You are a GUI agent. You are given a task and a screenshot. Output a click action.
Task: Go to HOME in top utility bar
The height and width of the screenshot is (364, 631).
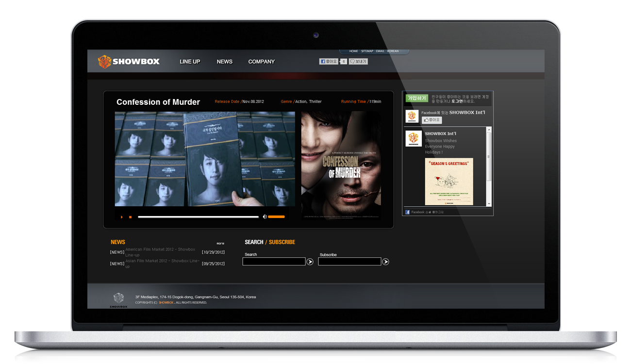[353, 51]
